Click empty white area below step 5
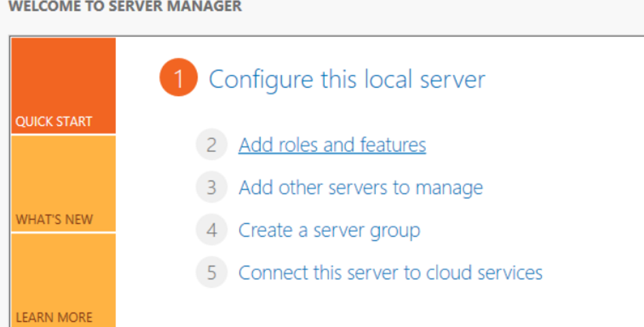Screen dimensions: 644x327 click(x=369, y=308)
